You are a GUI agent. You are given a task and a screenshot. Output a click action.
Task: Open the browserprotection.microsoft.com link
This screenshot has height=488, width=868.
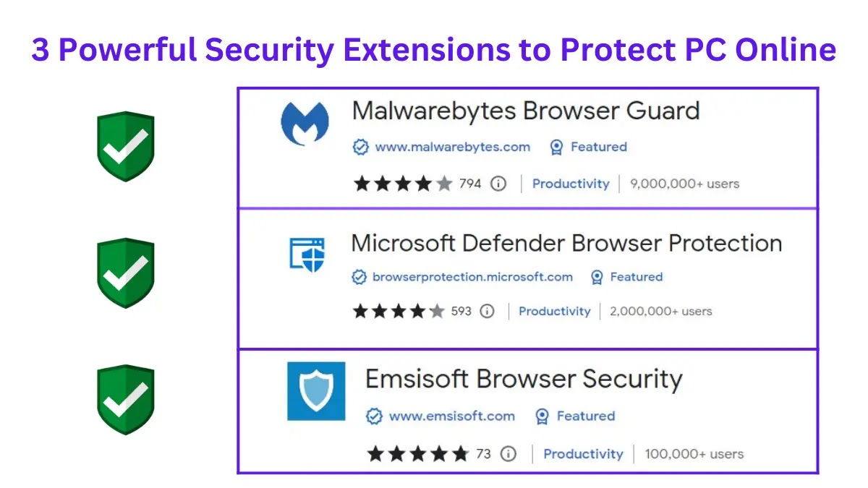tap(472, 277)
